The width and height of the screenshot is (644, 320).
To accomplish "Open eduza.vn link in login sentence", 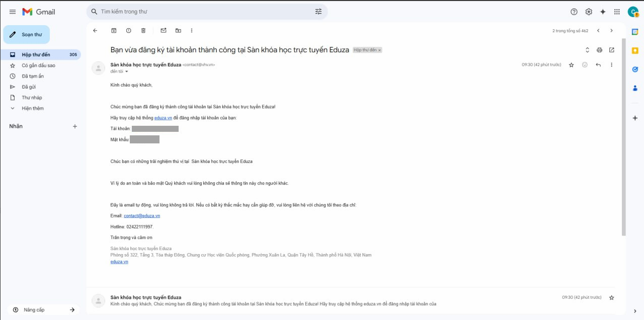I will point(163,118).
